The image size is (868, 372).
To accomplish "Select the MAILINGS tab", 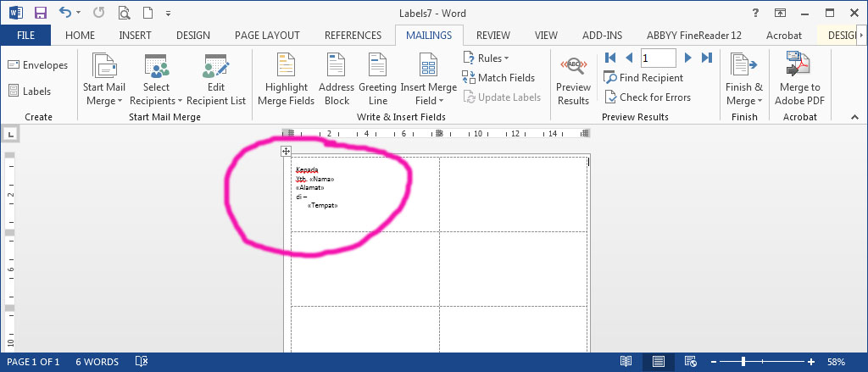I will coord(429,36).
